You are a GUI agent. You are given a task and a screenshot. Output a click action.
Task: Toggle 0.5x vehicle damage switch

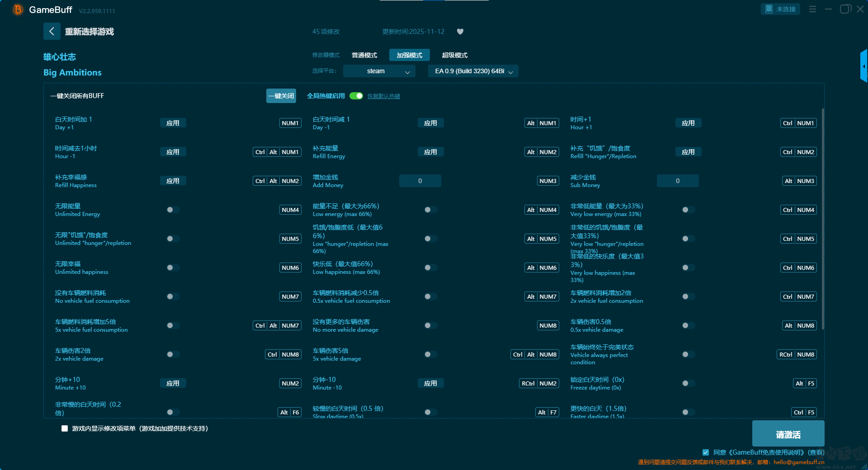click(x=688, y=325)
